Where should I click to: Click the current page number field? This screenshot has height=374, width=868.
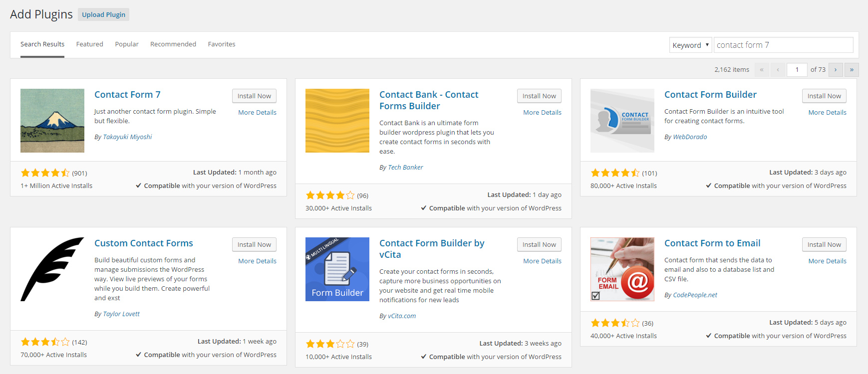[797, 70]
